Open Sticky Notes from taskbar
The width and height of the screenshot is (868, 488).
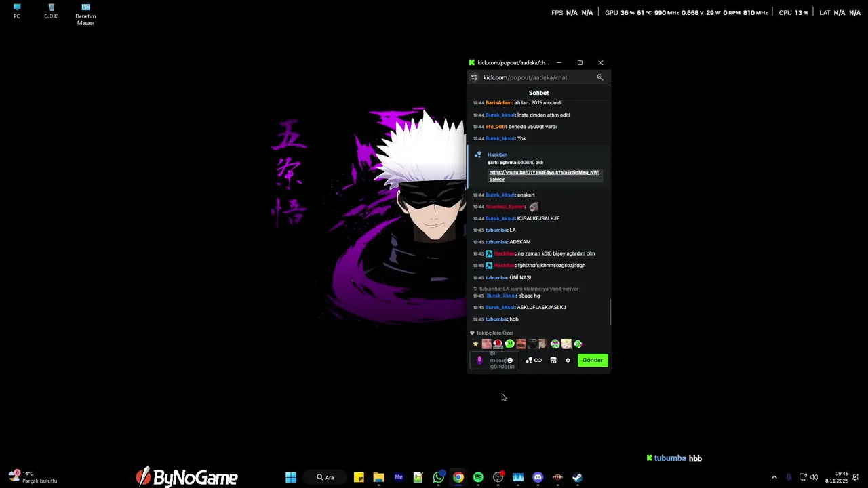click(x=359, y=477)
